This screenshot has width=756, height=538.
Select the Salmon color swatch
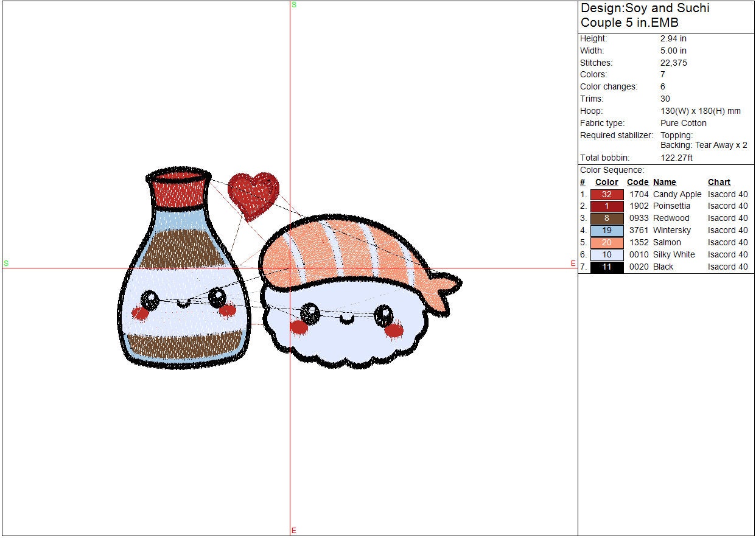pos(606,243)
